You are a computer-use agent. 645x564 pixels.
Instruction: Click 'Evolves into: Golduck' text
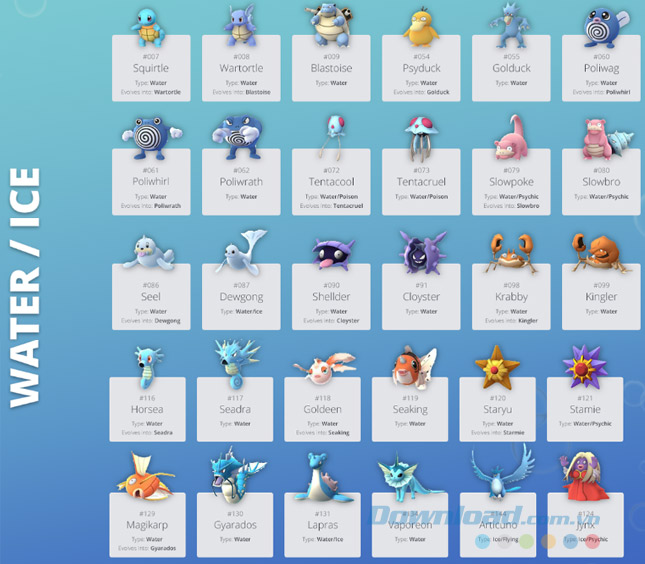tap(421, 92)
